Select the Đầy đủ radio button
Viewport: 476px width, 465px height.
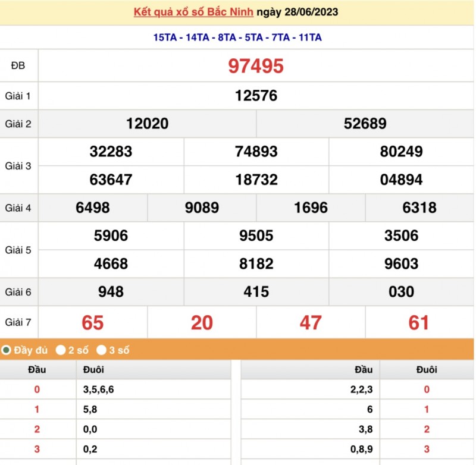pos(7,350)
